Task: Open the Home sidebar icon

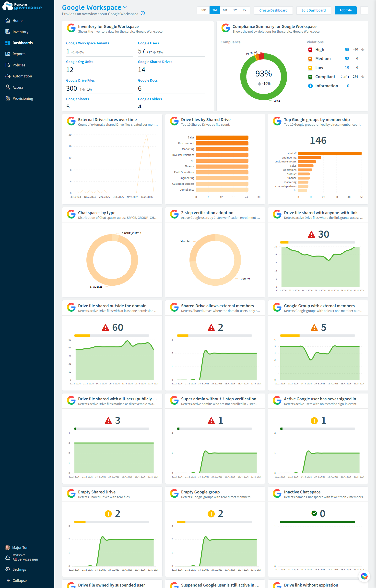Action: coord(8,21)
